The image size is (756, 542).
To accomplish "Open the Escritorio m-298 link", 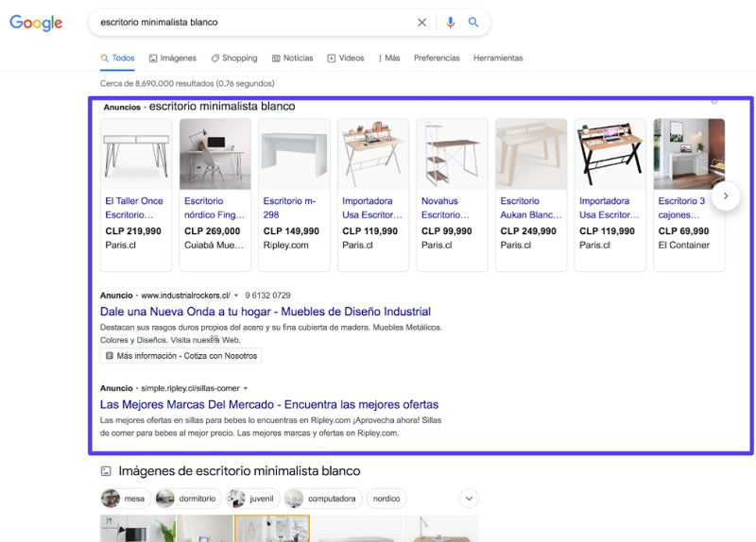I will (290, 208).
